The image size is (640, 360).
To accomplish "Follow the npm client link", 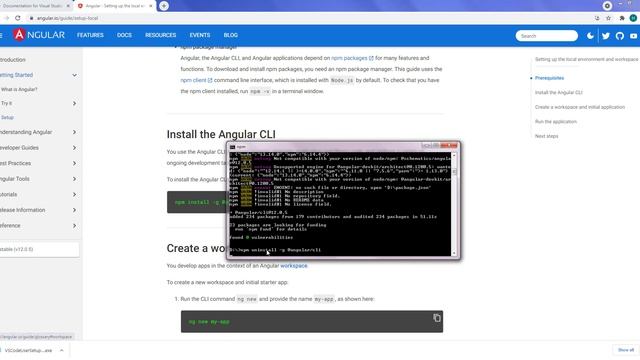I will (196, 80).
